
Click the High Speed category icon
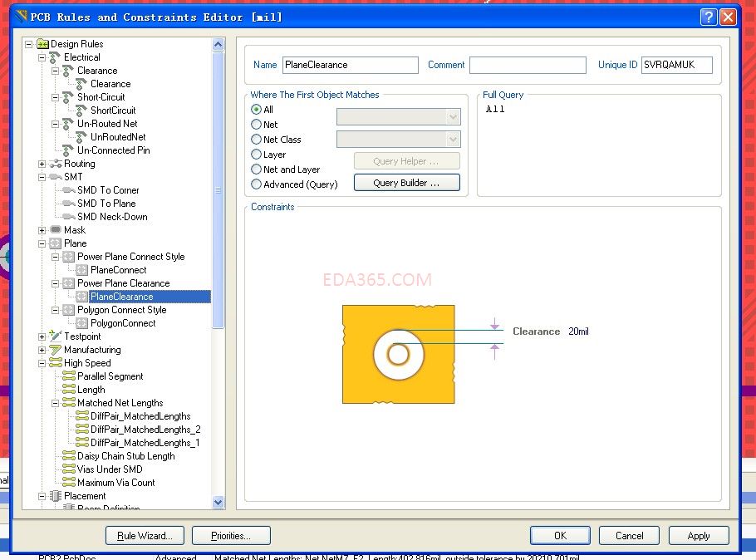pyautogui.click(x=56, y=363)
